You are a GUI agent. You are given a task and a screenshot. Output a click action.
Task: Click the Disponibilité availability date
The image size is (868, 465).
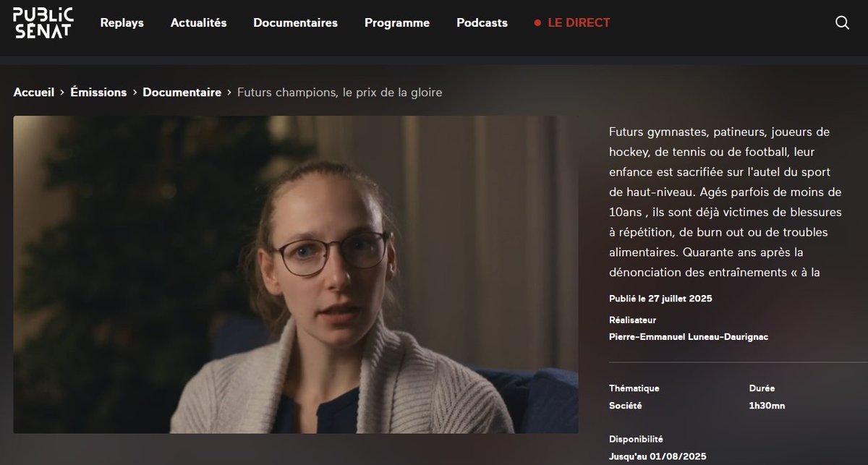pyautogui.click(x=658, y=456)
